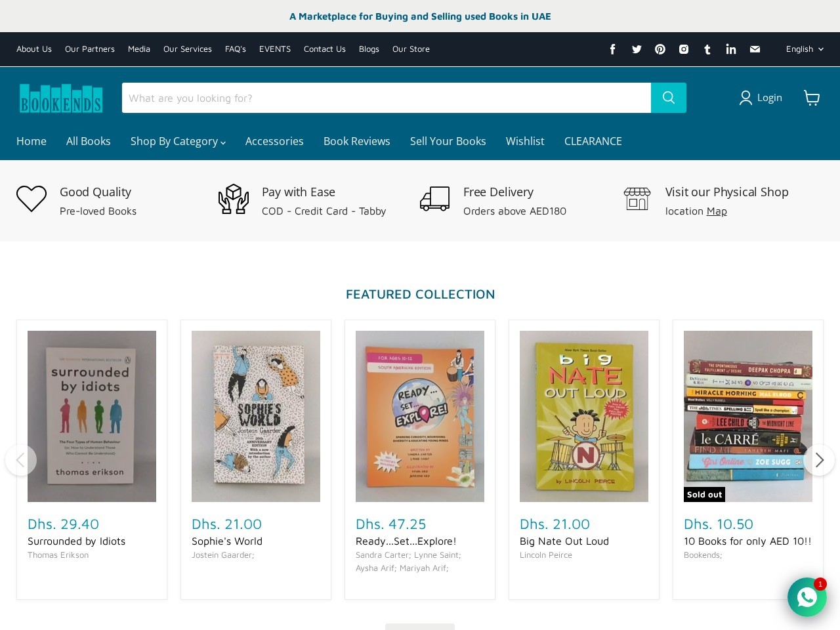Open the Facebook social icon

(612, 49)
